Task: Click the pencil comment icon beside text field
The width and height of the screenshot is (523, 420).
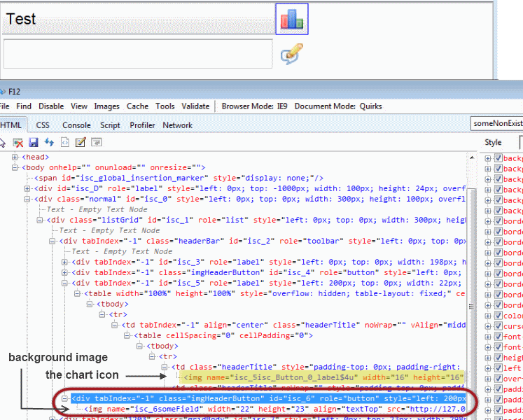Action: coord(291,54)
